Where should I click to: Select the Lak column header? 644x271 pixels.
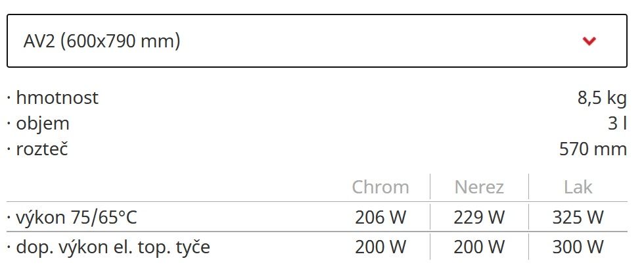578,187
